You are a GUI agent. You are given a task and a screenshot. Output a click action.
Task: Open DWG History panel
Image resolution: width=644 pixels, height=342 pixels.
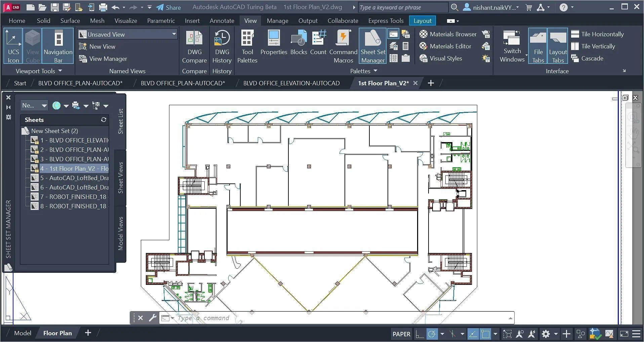coord(222,46)
